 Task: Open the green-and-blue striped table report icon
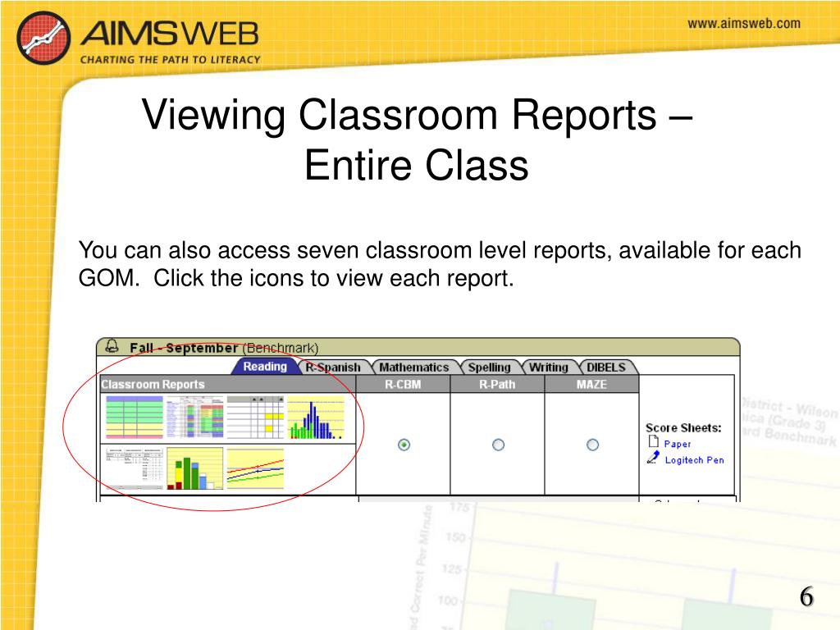point(135,418)
